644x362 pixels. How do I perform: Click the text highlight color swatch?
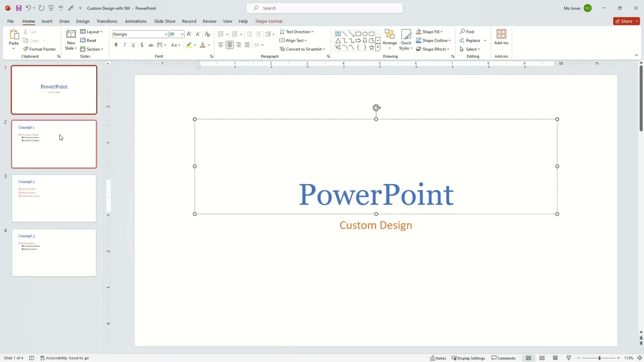[x=189, y=45]
